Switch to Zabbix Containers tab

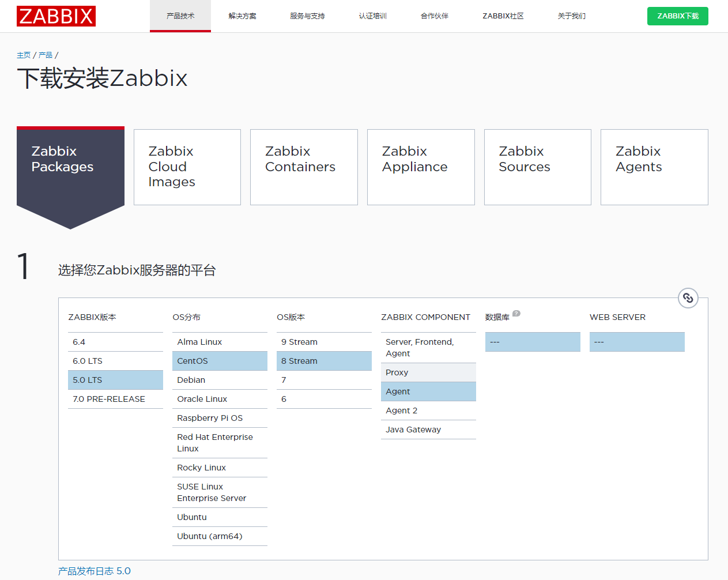pyautogui.click(x=304, y=167)
